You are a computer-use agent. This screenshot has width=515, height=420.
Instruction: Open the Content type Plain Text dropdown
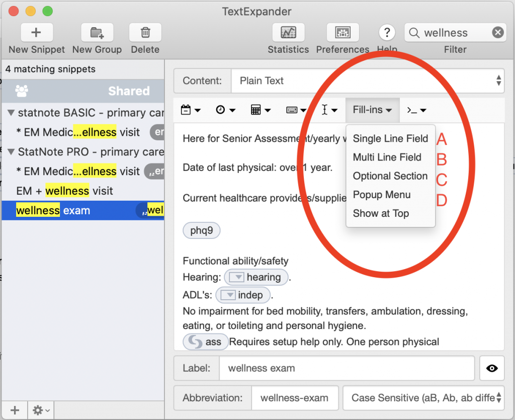368,81
